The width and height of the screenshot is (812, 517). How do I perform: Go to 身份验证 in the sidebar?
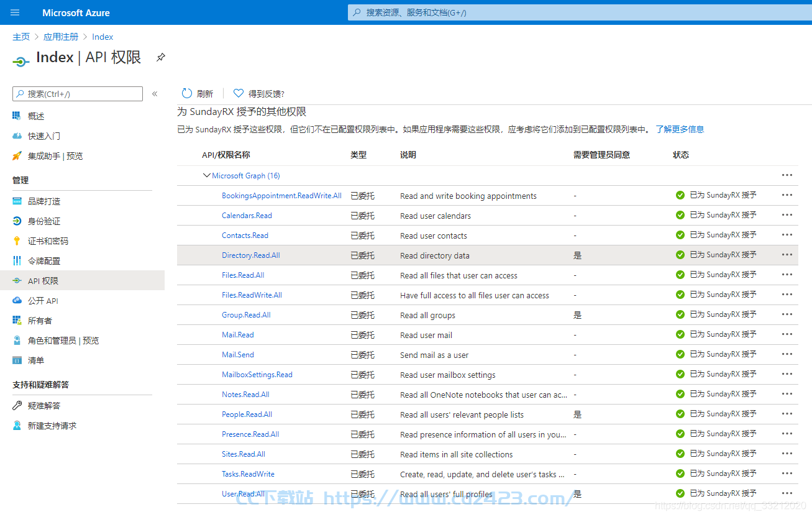tap(44, 221)
